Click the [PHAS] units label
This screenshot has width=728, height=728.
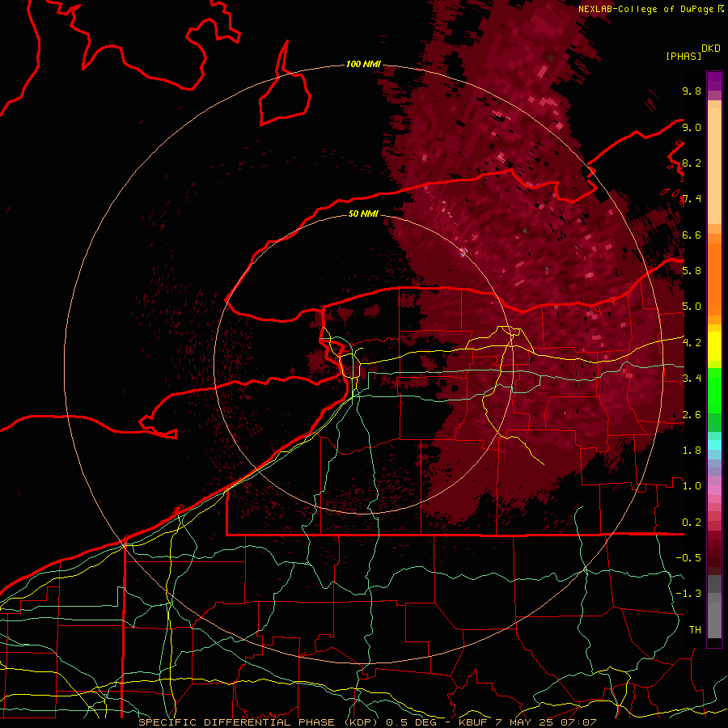point(684,56)
